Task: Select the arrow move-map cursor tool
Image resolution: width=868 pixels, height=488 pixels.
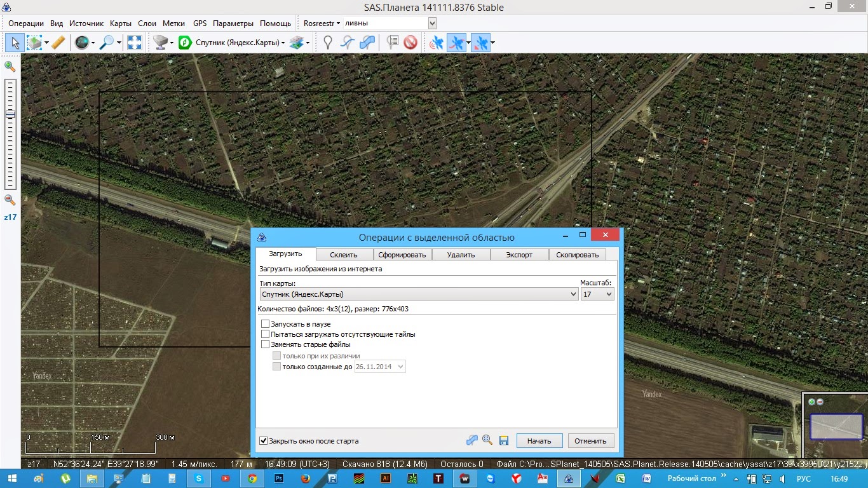Action: click(15, 43)
